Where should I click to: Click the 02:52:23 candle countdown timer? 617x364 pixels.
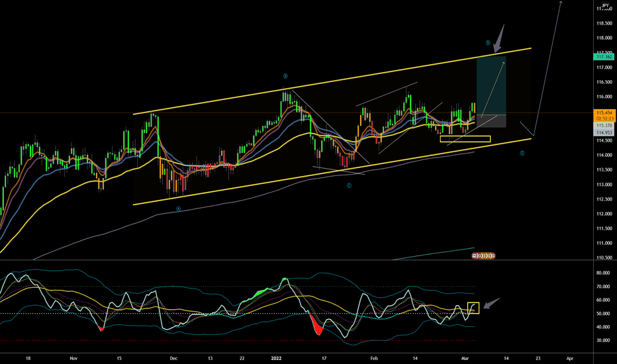click(604, 118)
